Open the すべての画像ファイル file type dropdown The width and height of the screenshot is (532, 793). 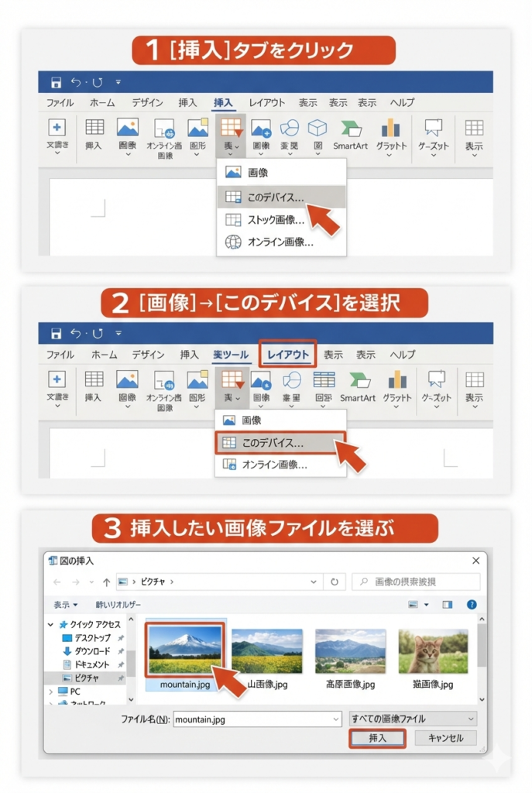pyautogui.click(x=413, y=719)
